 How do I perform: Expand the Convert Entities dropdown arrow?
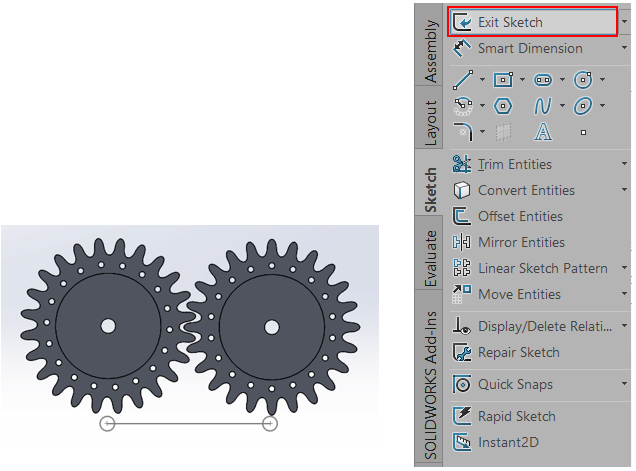coord(624,190)
